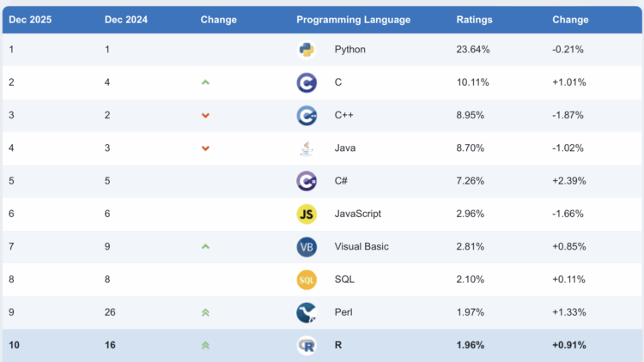Click the Perl logo icon
This screenshot has width=644, height=362.
click(x=307, y=312)
